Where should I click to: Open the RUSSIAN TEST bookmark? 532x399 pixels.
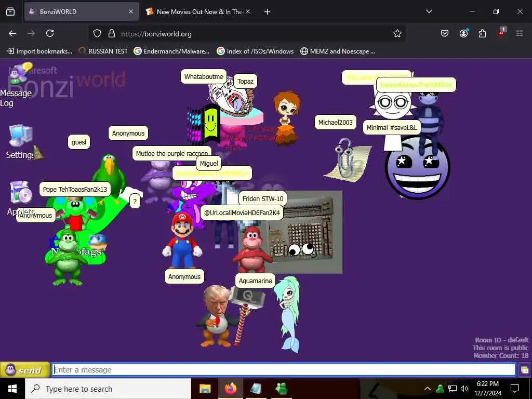pyautogui.click(x=103, y=51)
